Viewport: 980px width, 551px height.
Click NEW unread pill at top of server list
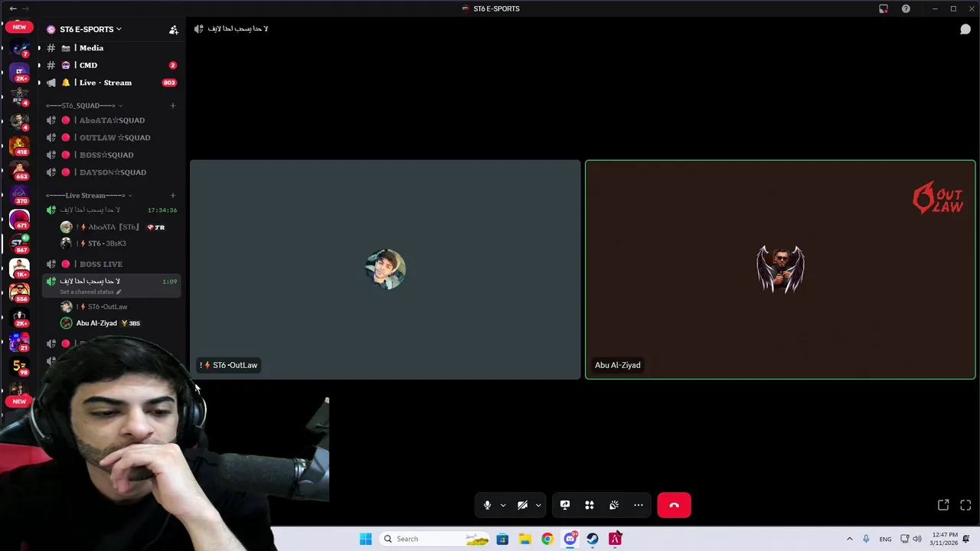point(19,27)
